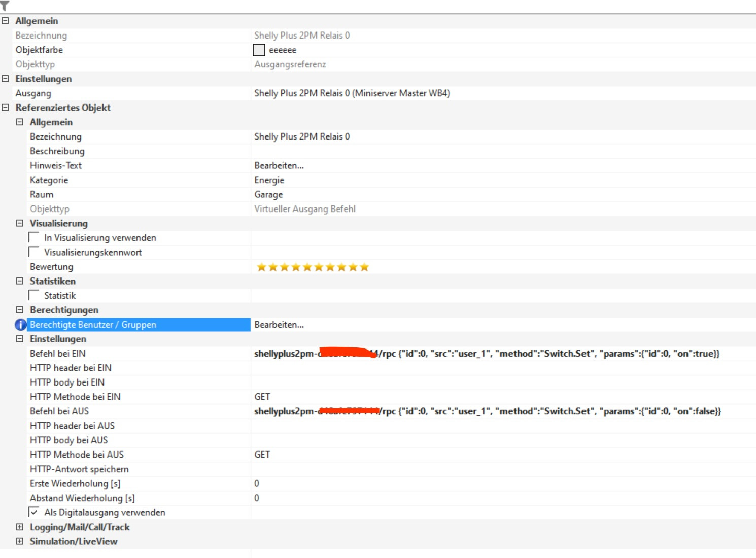Screen dimensions: 756x558
Task: Click Raum value Garage
Action: [x=268, y=194]
